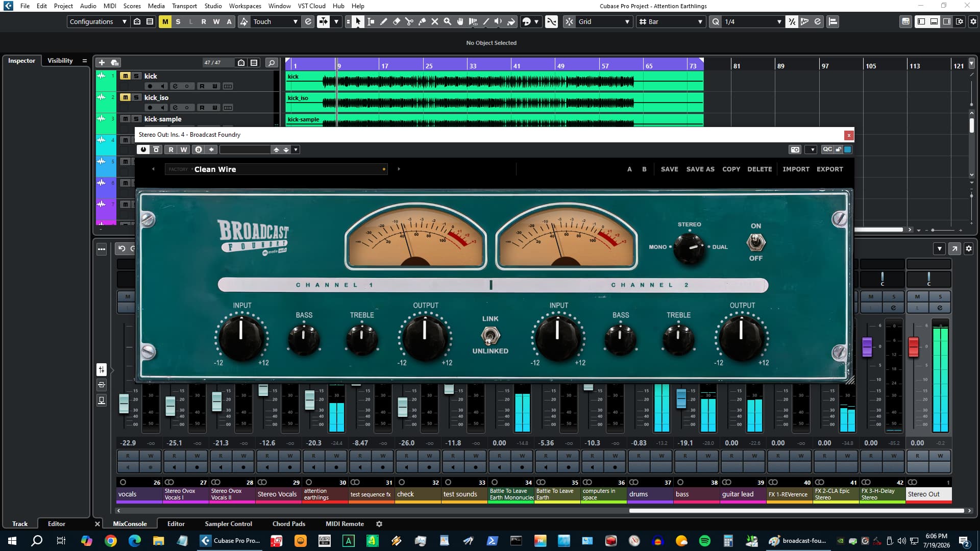Screen dimensions: 980x551
Task: Expand plugin preset management arrow menu
Action: pyautogui.click(x=296, y=149)
